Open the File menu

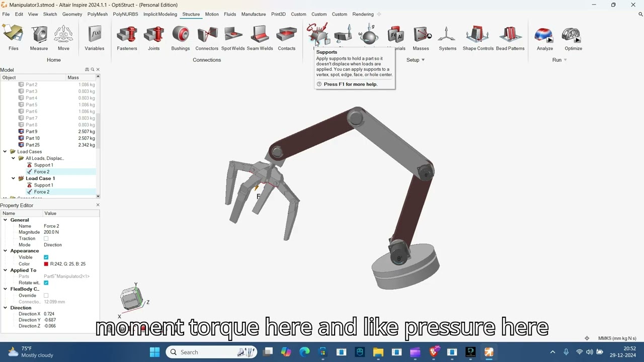point(6,14)
